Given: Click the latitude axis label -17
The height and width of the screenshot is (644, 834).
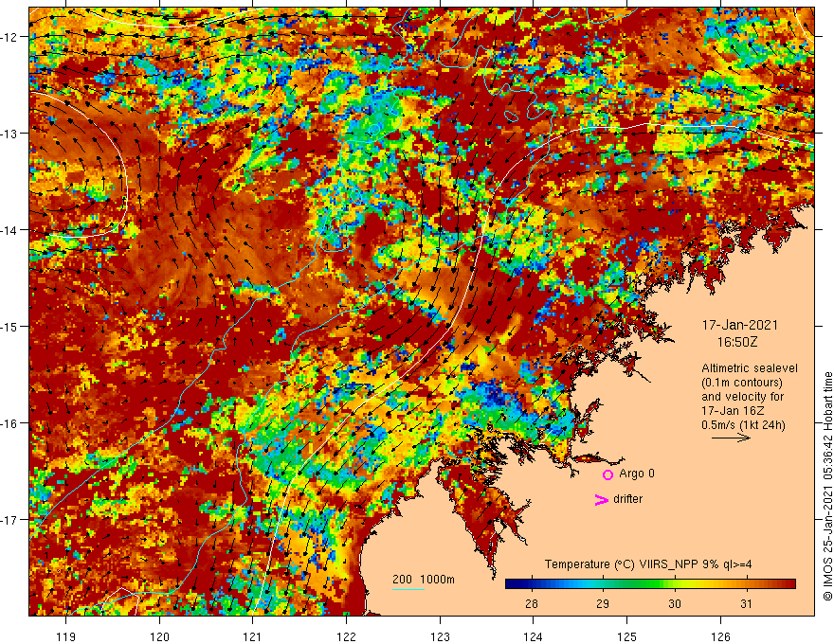Looking at the screenshot, I should coord(9,519).
